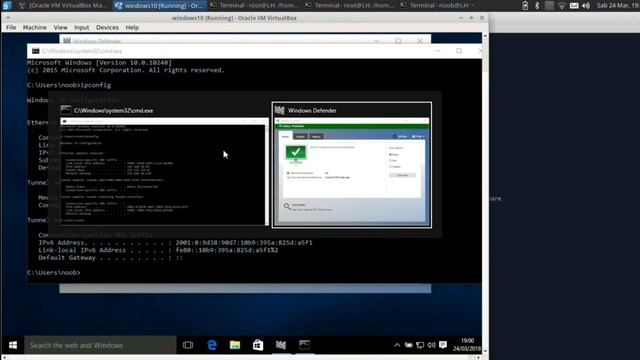The height and width of the screenshot is (360, 640).
Task: Click the guest volume speaker icon
Action: 431,345
